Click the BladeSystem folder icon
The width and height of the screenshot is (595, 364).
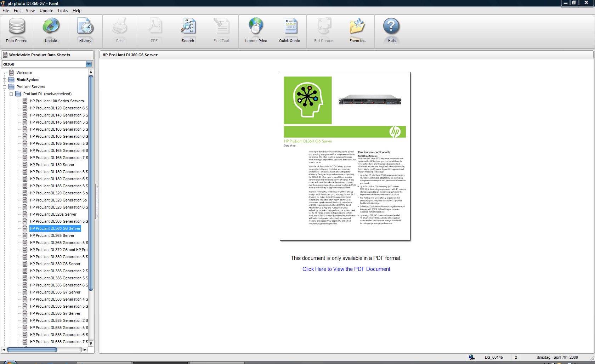click(11, 80)
